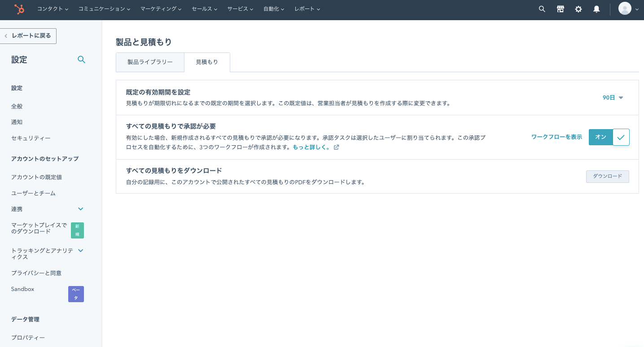Click the データ管理 section header
This screenshot has height=347, width=644.
[x=25, y=320]
